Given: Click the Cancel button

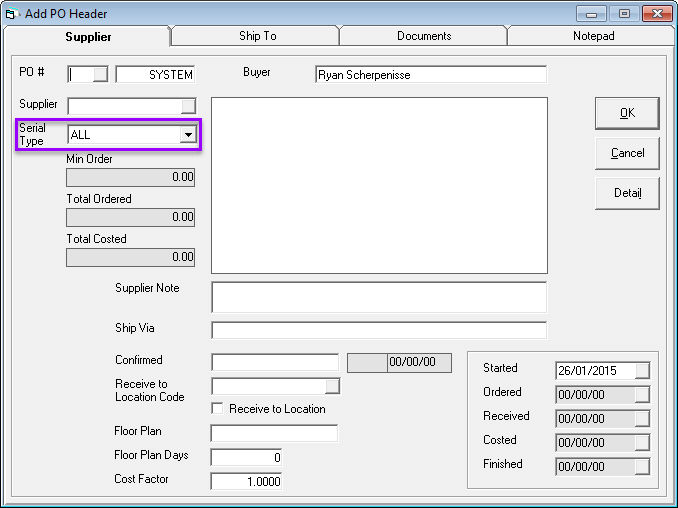Looking at the screenshot, I should 627,153.
